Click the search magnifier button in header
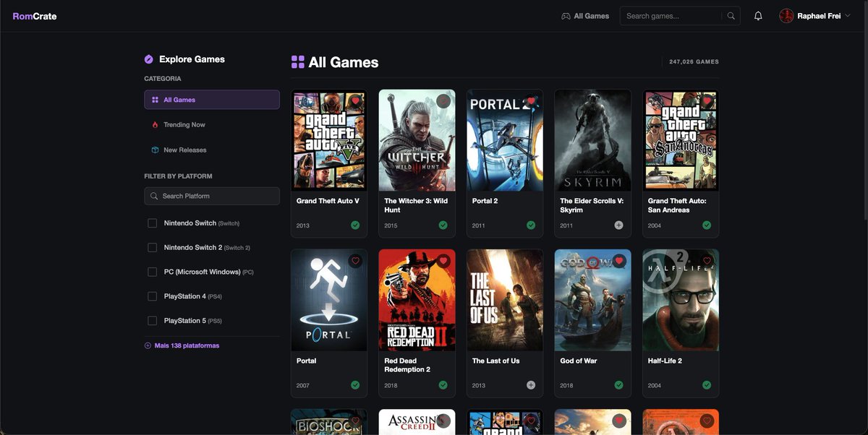The width and height of the screenshot is (868, 435). 731,16
